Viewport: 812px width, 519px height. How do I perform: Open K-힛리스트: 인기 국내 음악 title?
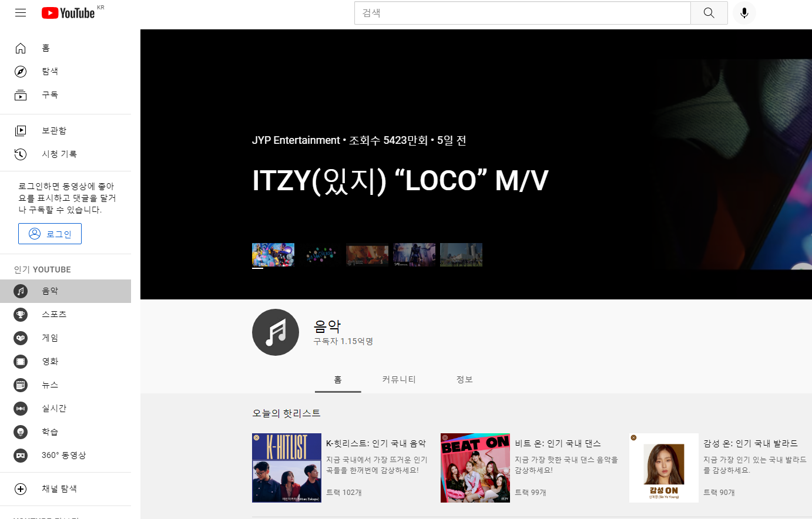pos(376,444)
